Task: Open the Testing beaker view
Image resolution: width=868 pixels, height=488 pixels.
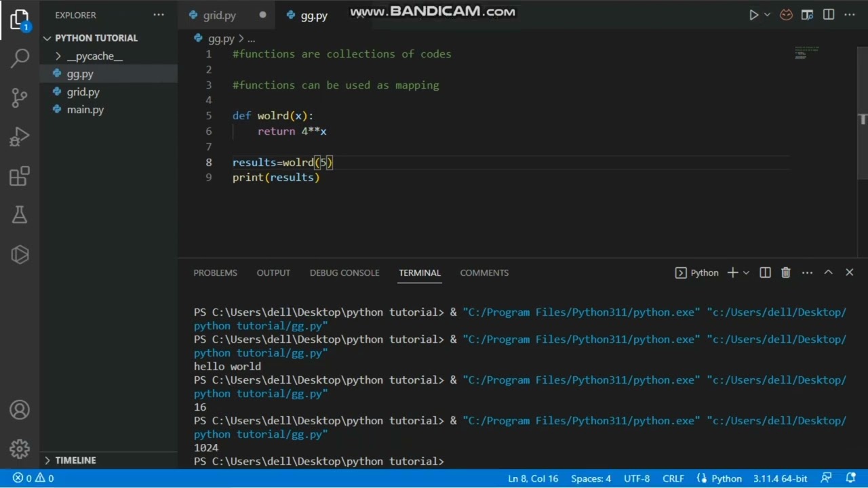Action: coord(20,215)
